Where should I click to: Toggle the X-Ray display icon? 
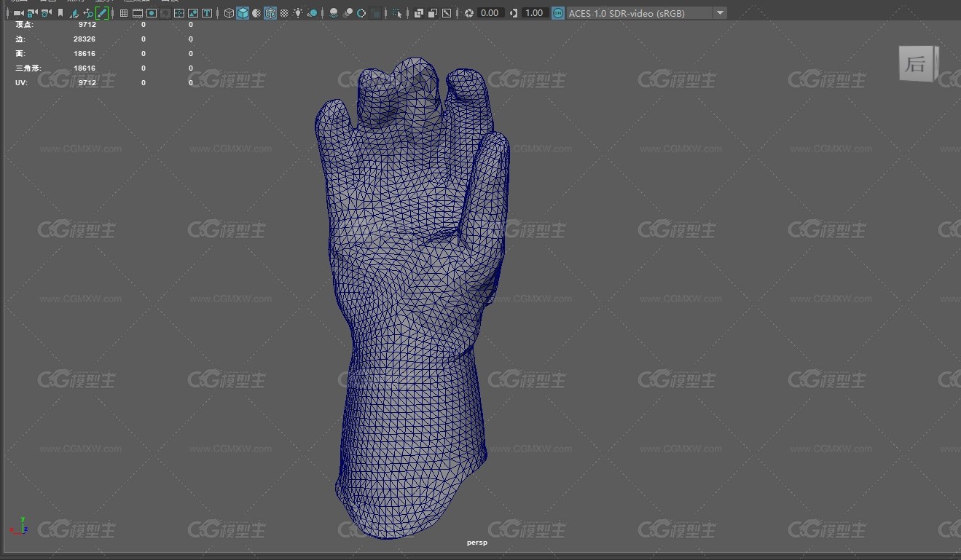click(419, 13)
